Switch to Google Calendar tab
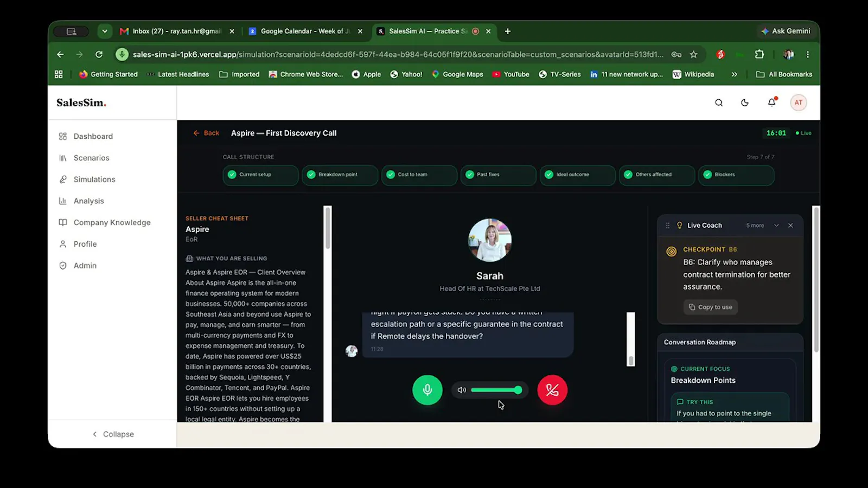 pyautogui.click(x=305, y=31)
